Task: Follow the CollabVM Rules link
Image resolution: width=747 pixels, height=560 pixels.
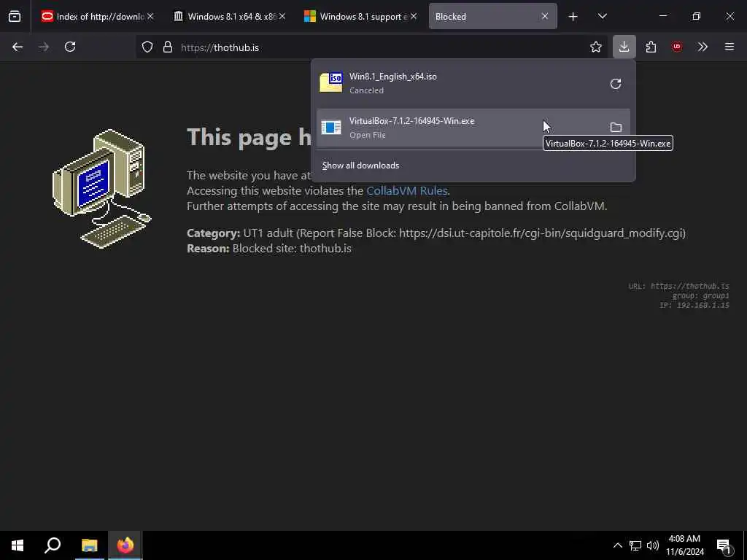Action: point(407,190)
